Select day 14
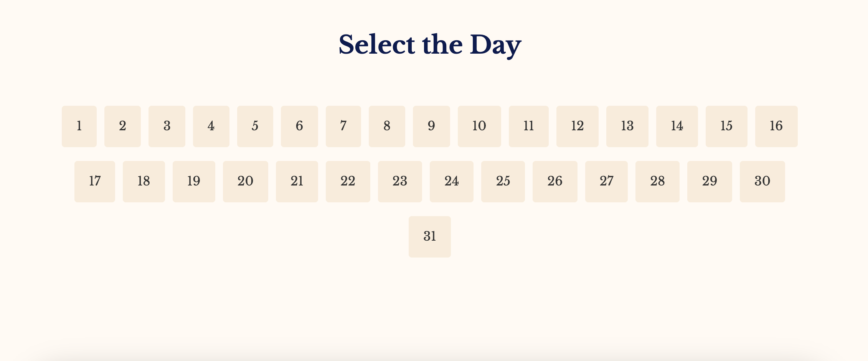Screen dimensions: 868x361 click(x=677, y=126)
